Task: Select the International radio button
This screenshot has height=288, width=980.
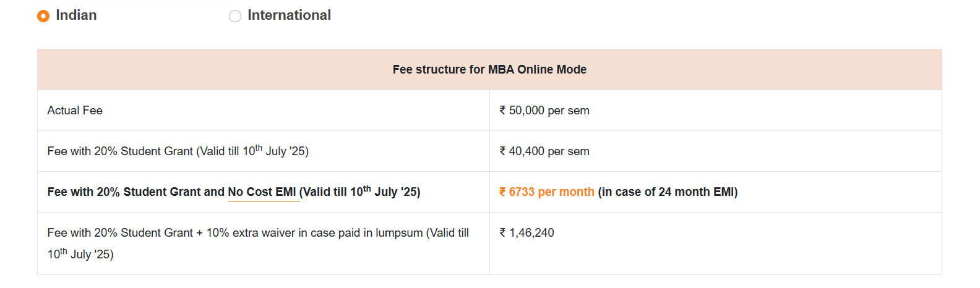Action: click(x=235, y=16)
